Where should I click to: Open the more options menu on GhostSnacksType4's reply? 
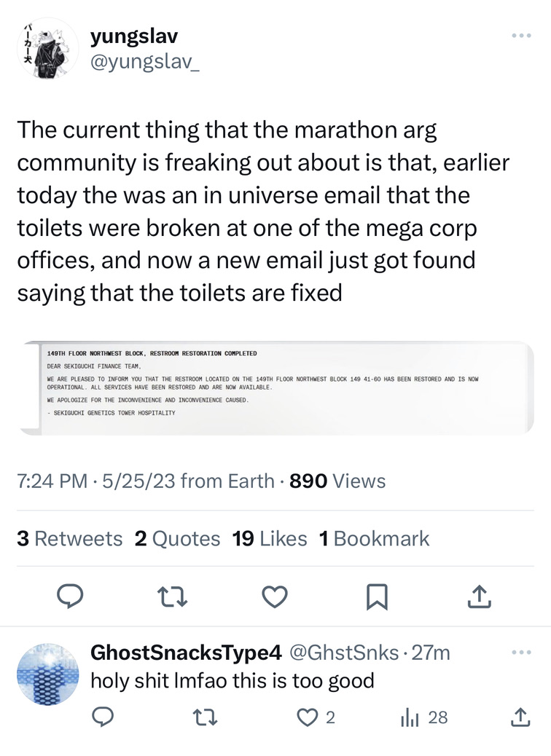pyautogui.click(x=521, y=653)
